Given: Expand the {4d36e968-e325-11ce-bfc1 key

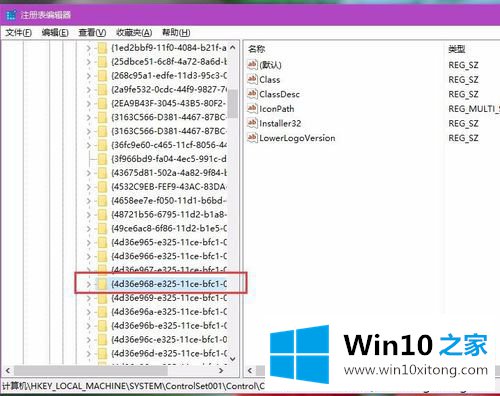Looking at the screenshot, I should [x=88, y=284].
